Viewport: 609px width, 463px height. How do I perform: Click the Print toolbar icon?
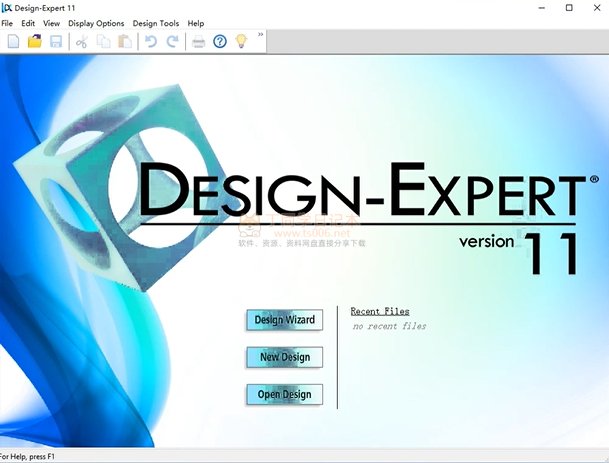(199, 41)
